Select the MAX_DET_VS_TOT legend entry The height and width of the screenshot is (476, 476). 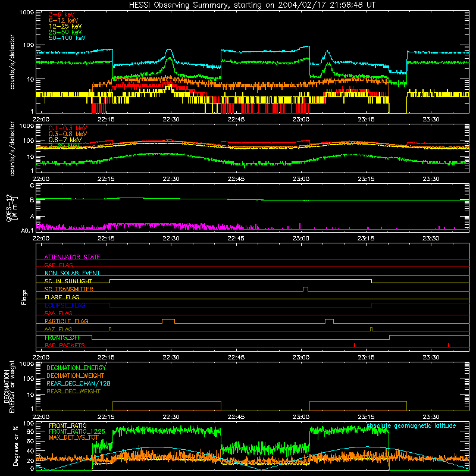74,437
